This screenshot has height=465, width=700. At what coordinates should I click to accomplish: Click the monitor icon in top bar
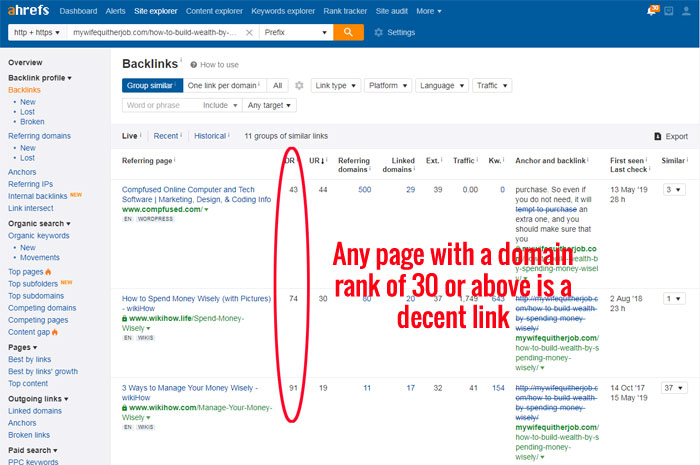click(669, 11)
